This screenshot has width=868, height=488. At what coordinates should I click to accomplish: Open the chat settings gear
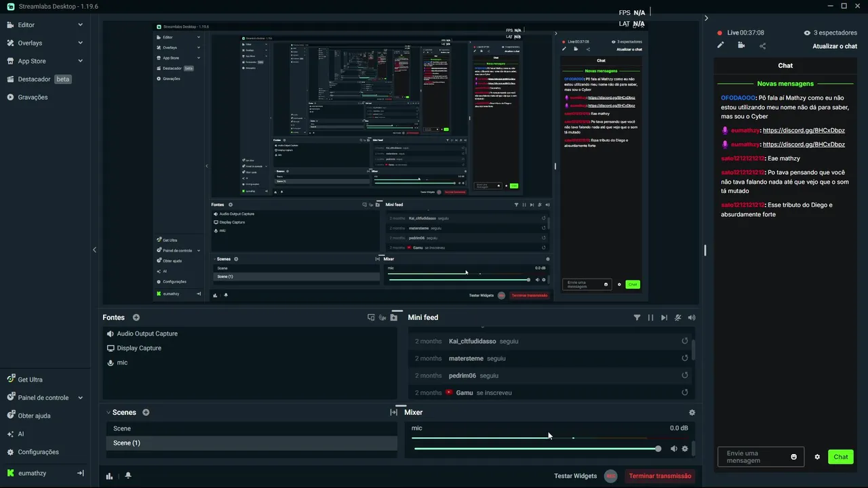tap(817, 457)
